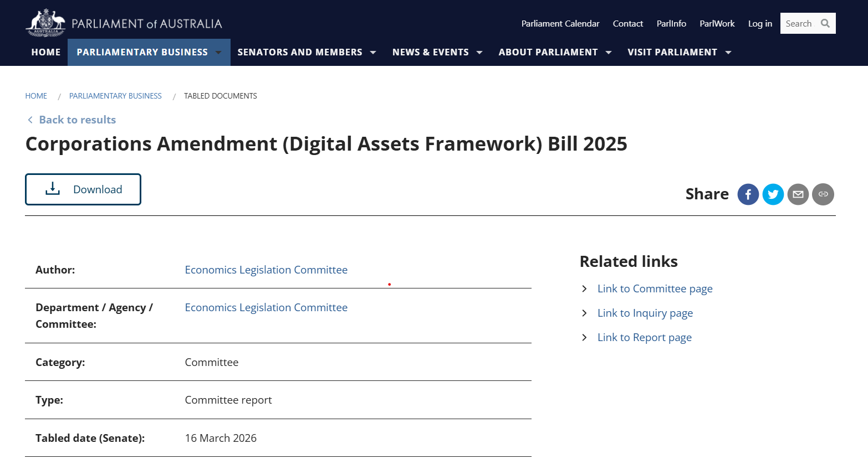Click the Log in link
Viewport: 868px width, 464px height.
point(760,23)
